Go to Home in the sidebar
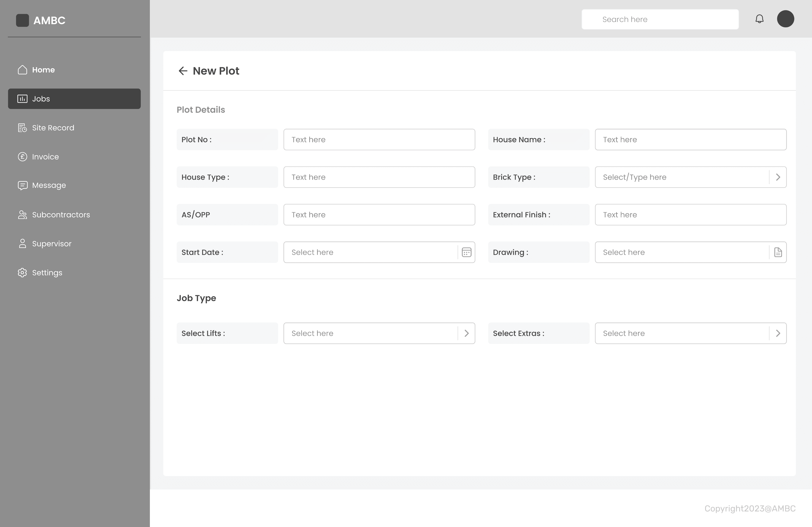This screenshot has height=527, width=812. (x=43, y=70)
